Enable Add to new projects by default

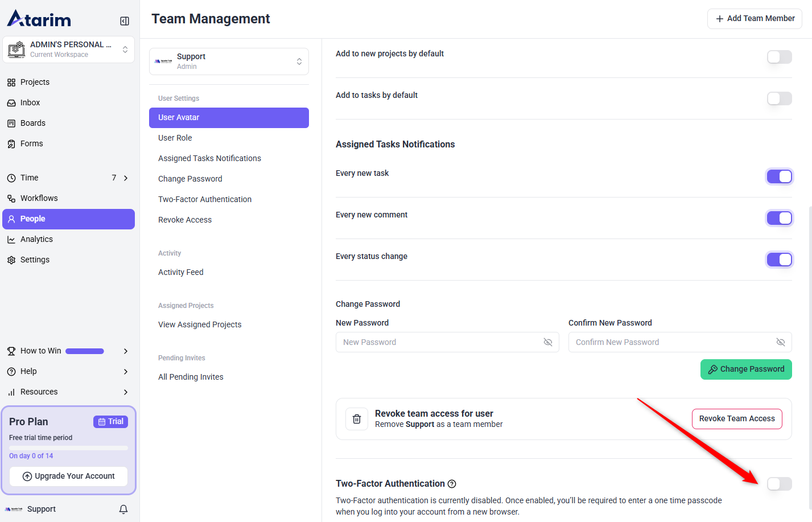[x=779, y=57]
